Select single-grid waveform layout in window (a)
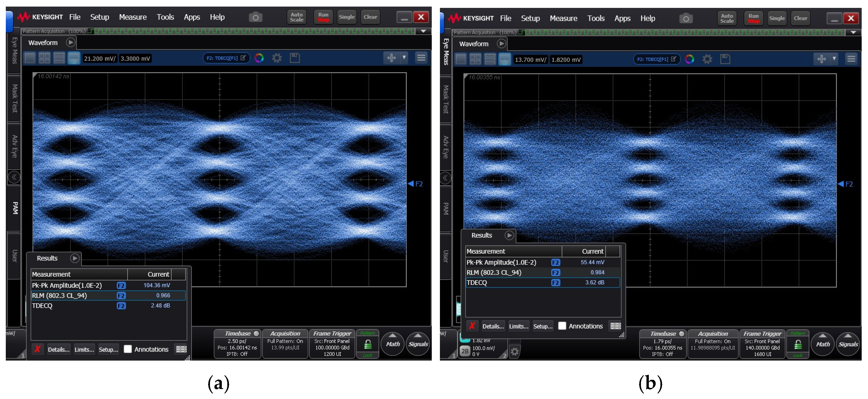The image size is (868, 399). pyautogui.click(x=30, y=58)
